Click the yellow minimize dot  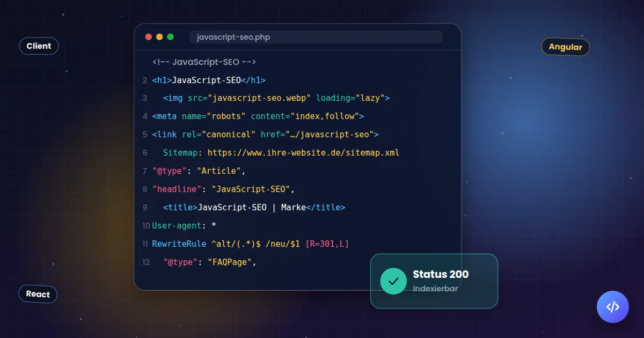pos(159,37)
